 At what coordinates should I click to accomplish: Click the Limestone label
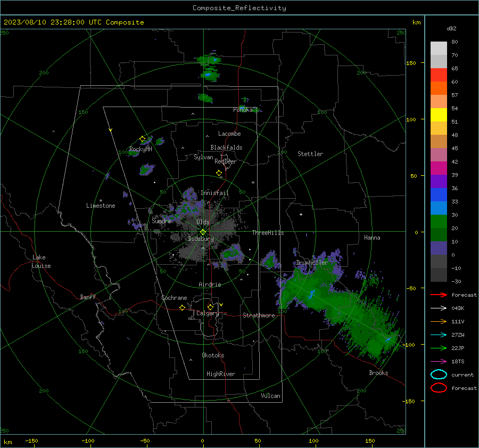point(101,206)
